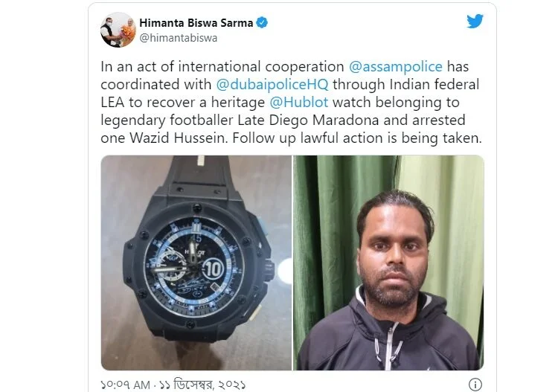Click the number 10 emblem on watch dial

[214, 270]
